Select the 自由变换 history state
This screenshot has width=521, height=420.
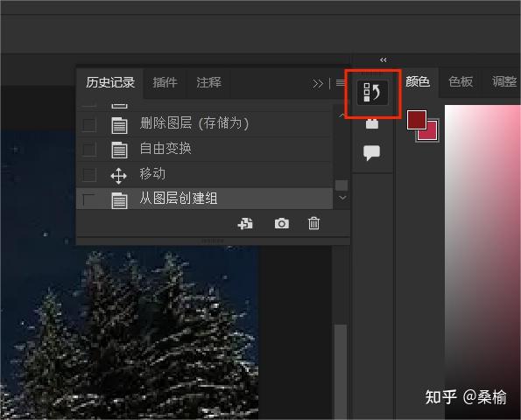205,150
